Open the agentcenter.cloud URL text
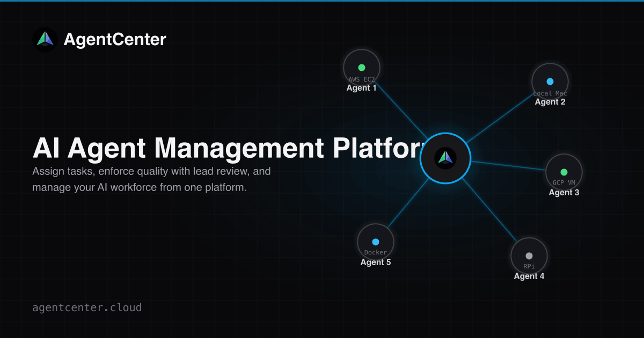Viewport: 644px width, 338px height. pyautogui.click(x=87, y=308)
